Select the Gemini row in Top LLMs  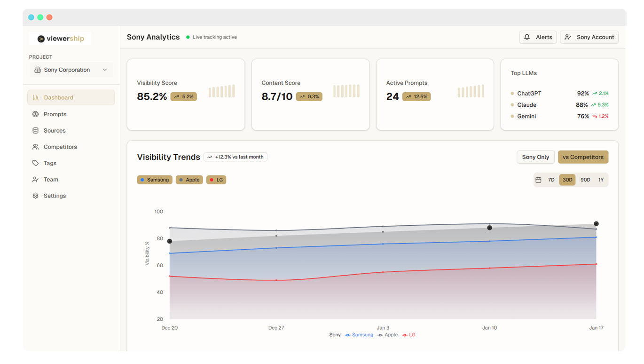(559, 116)
